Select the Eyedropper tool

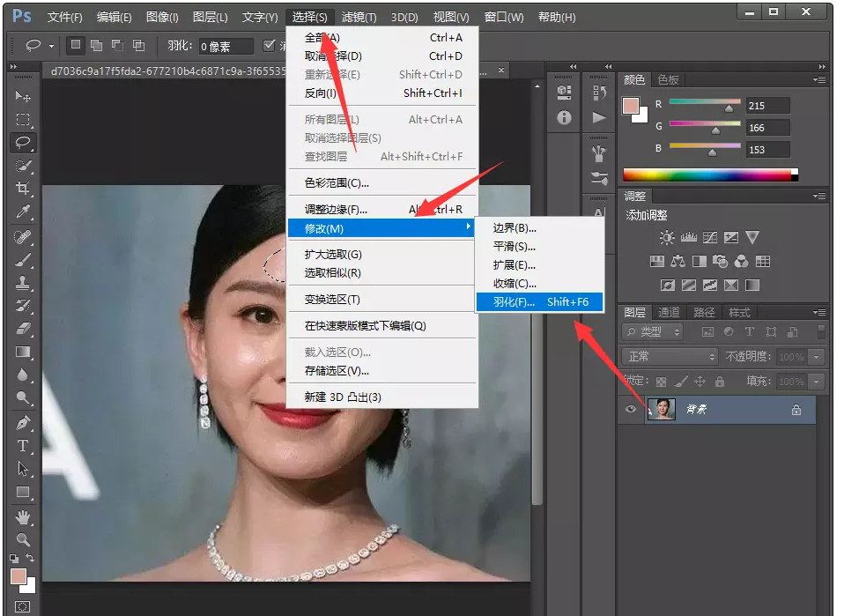pos(23,212)
